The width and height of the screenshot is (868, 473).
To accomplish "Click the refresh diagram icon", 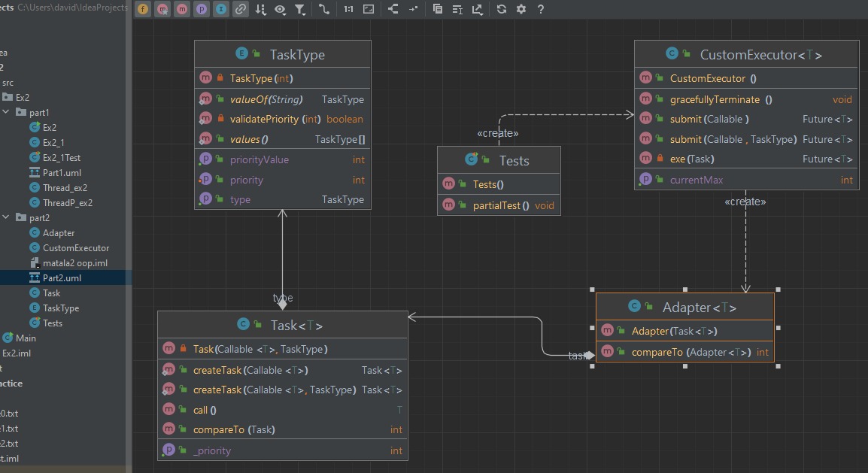I will tap(502, 10).
